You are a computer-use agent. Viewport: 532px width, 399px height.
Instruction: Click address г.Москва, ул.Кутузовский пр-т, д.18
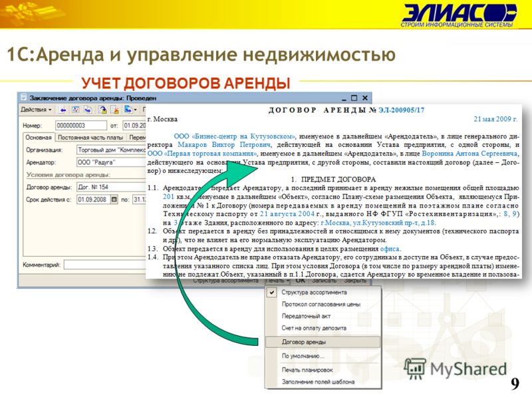[x=378, y=223]
